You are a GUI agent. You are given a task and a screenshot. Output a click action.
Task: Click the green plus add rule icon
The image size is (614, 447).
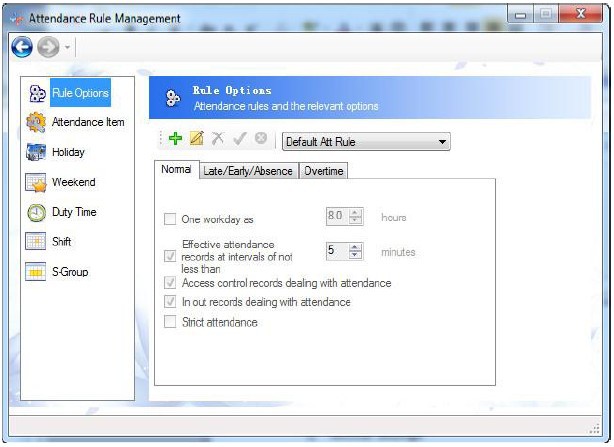coord(175,138)
